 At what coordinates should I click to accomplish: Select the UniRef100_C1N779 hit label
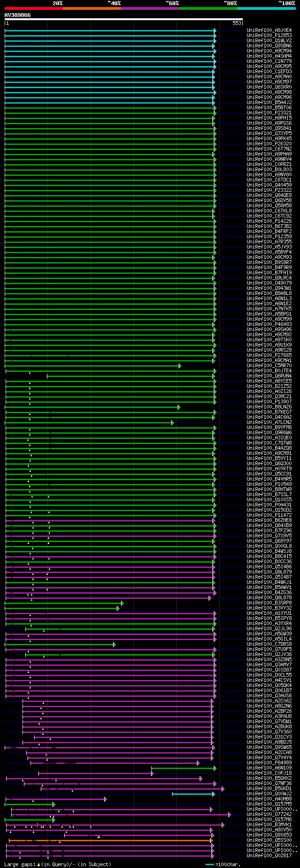tap(269, 61)
